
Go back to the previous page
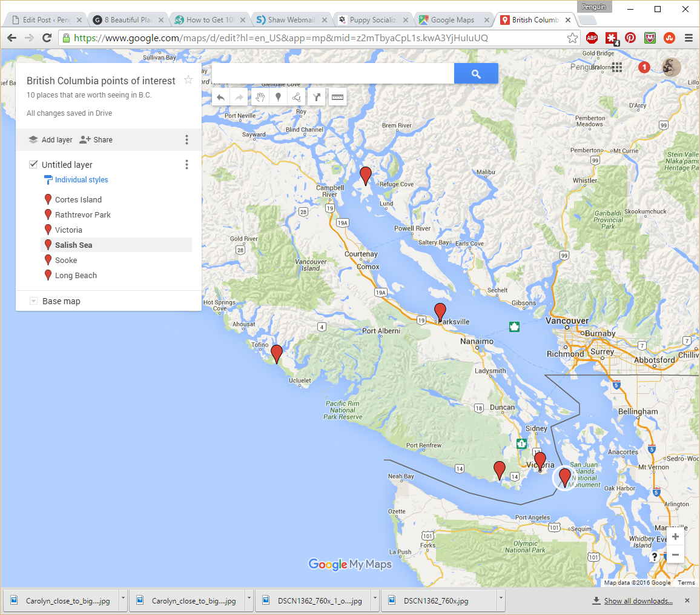[x=12, y=38]
